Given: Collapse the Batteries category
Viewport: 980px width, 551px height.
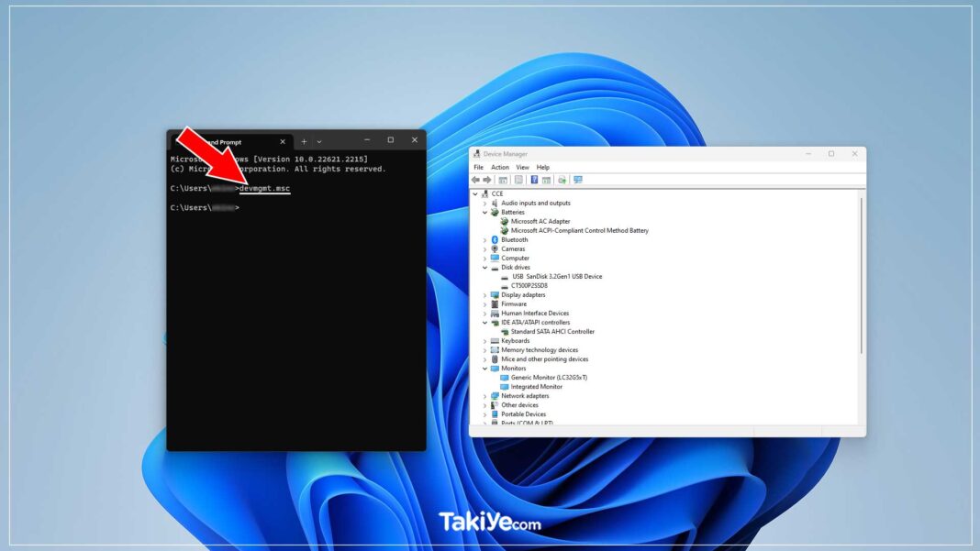Looking at the screenshot, I should pyautogui.click(x=484, y=213).
